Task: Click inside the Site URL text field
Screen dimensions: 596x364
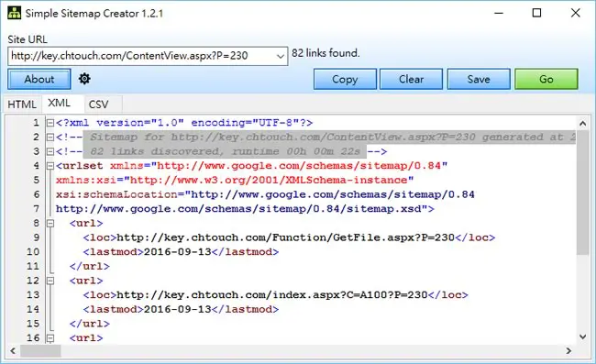Action: coord(141,56)
